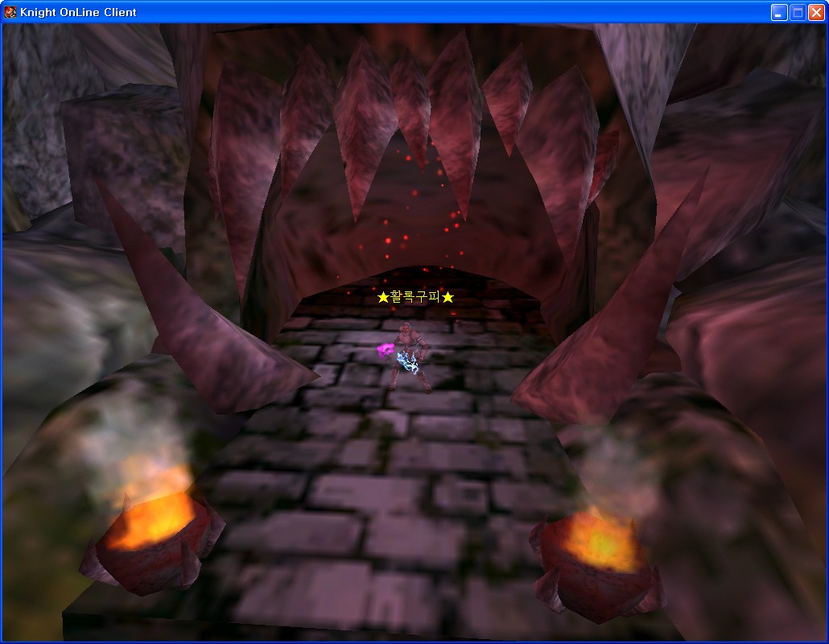Close the Knight OnLine Client window
This screenshot has width=829, height=644.
[x=816, y=13]
